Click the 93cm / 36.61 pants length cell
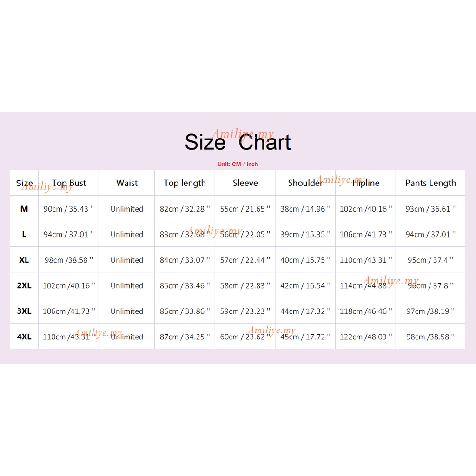The image size is (476, 476). click(430, 209)
